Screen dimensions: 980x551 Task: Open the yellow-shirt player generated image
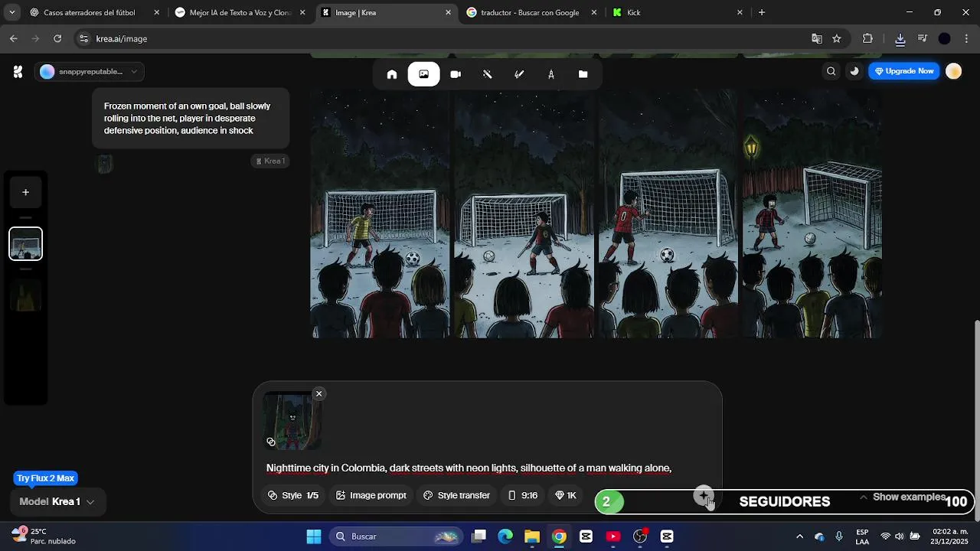point(381,214)
